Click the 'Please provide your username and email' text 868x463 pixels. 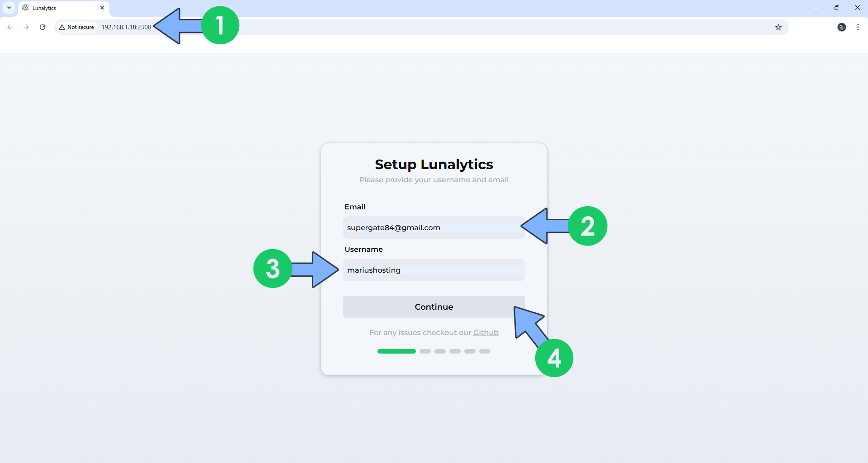(434, 180)
